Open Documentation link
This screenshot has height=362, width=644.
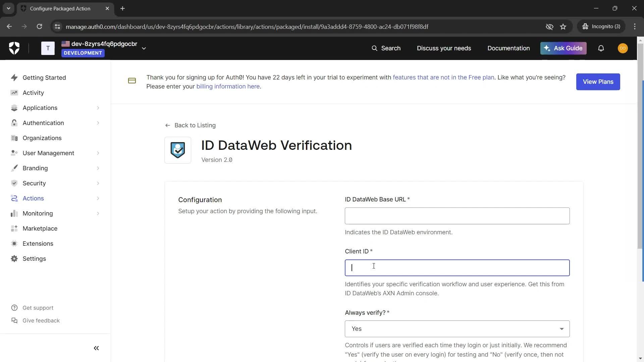point(508,48)
